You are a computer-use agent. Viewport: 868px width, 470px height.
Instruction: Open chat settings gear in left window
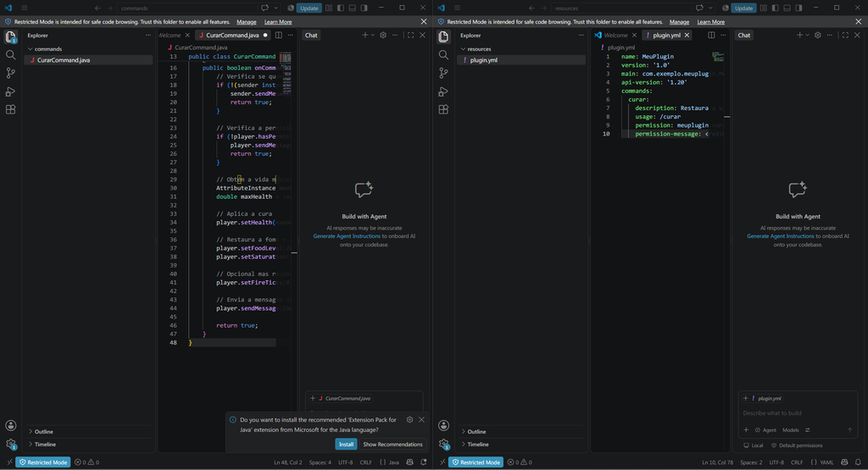[383, 35]
